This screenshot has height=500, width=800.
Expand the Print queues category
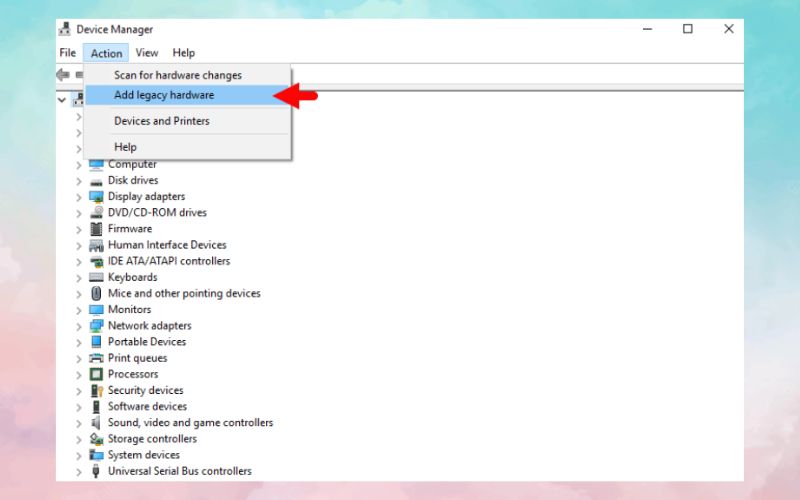[x=79, y=359]
